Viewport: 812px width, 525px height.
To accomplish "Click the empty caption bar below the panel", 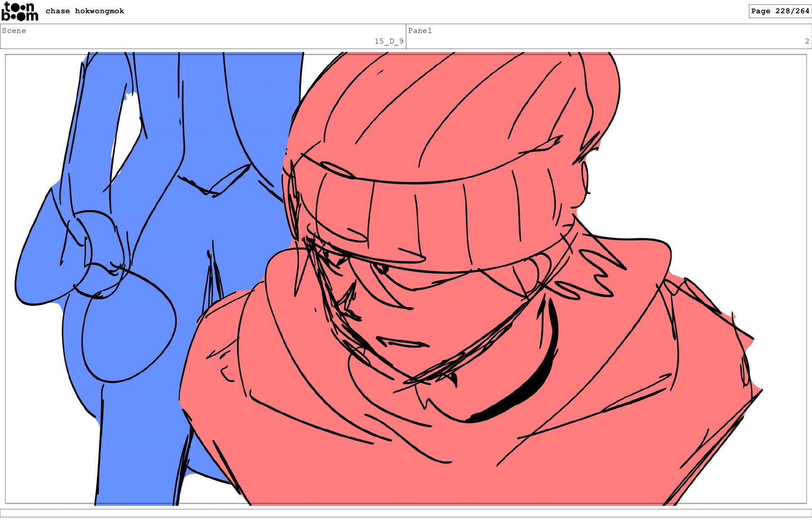I will point(406,513).
